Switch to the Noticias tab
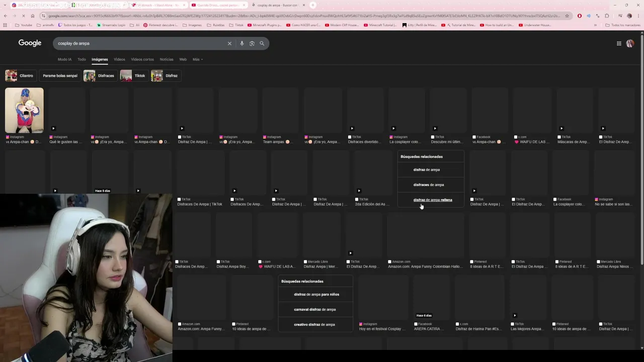Image resolution: width=644 pixels, height=362 pixels. coord(167,59)
